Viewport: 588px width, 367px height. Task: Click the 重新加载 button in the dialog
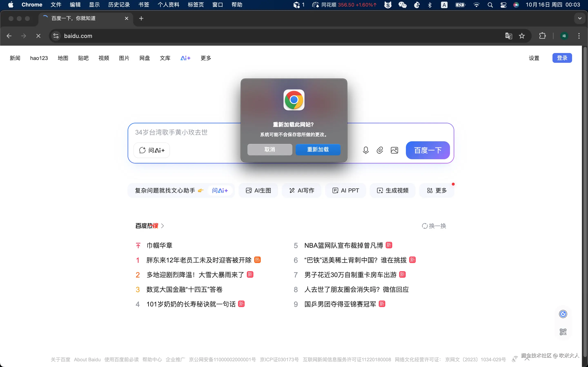pos(318,149)
